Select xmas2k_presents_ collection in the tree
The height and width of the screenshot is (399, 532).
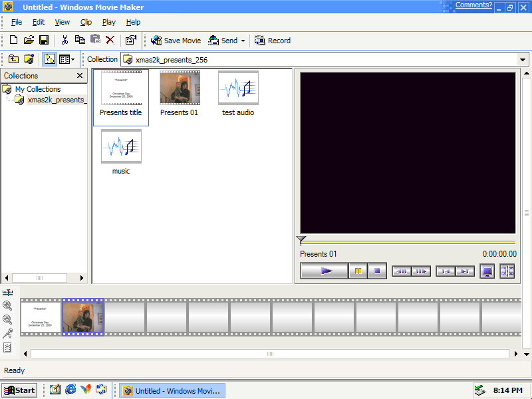pos(56,100)
